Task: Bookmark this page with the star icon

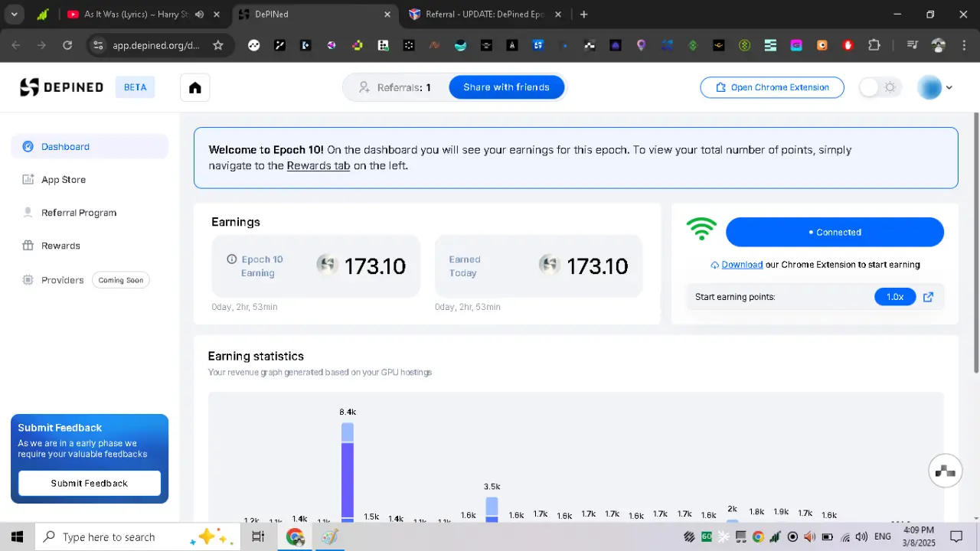Action: point(218,45)
